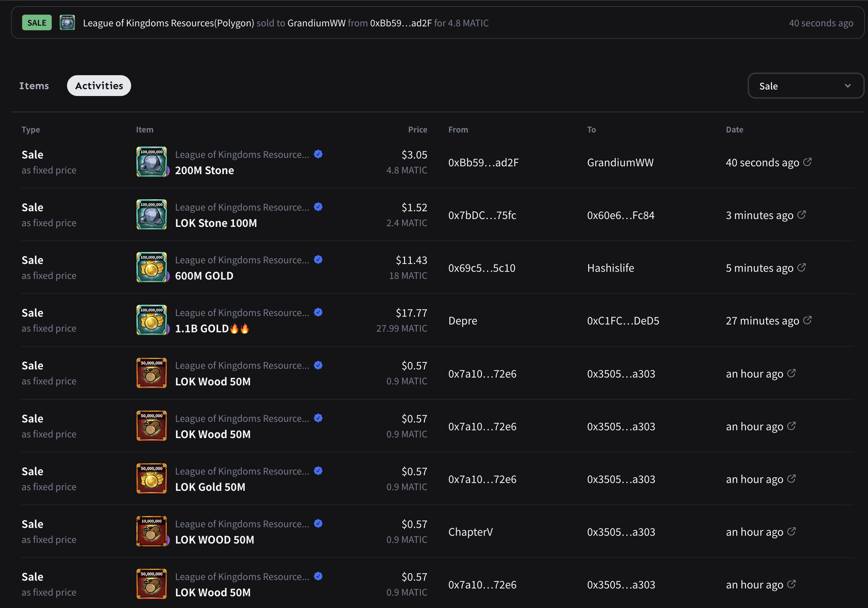Click the 27.99 MATIC price value

[x=401, y=329]
